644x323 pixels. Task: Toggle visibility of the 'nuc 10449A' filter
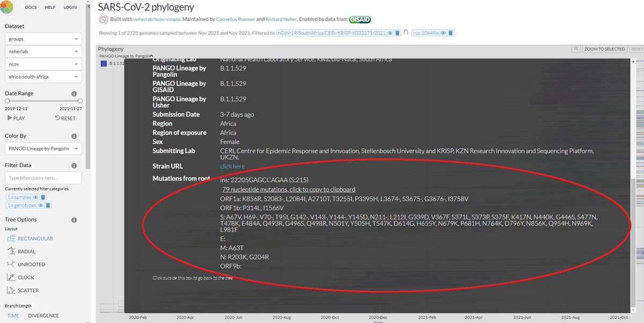(x=444, y=33)
